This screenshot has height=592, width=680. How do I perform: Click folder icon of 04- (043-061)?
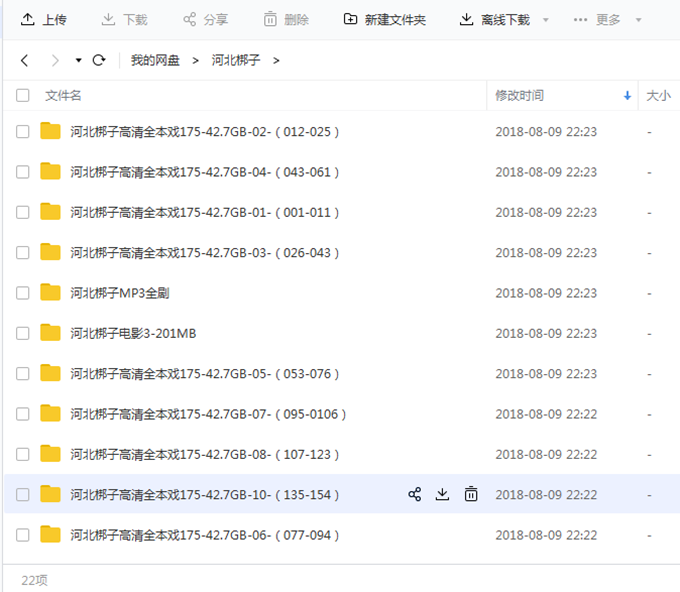pyautogui.click(x=50, y=171)
